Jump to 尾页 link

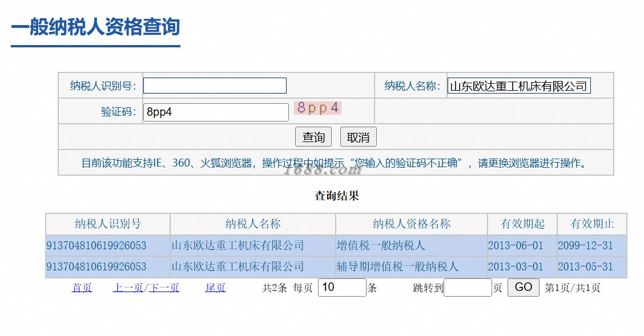215,288
